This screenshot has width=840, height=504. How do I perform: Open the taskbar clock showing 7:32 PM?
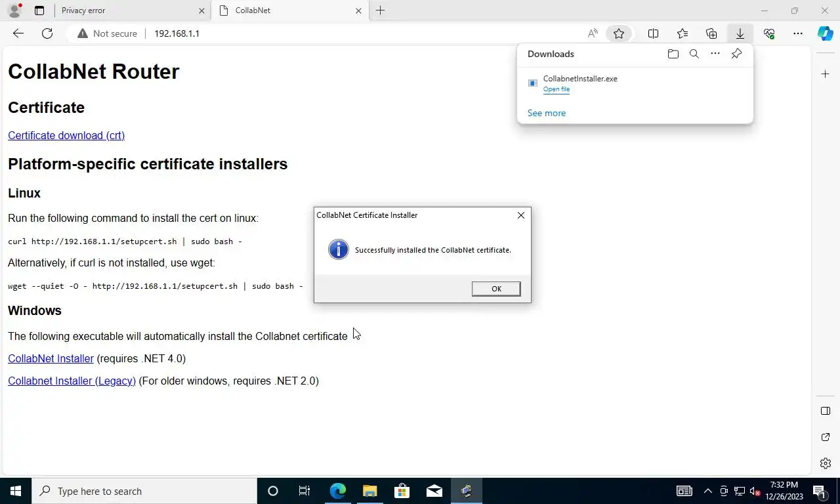pyautogui.click(x=784, y=491)
